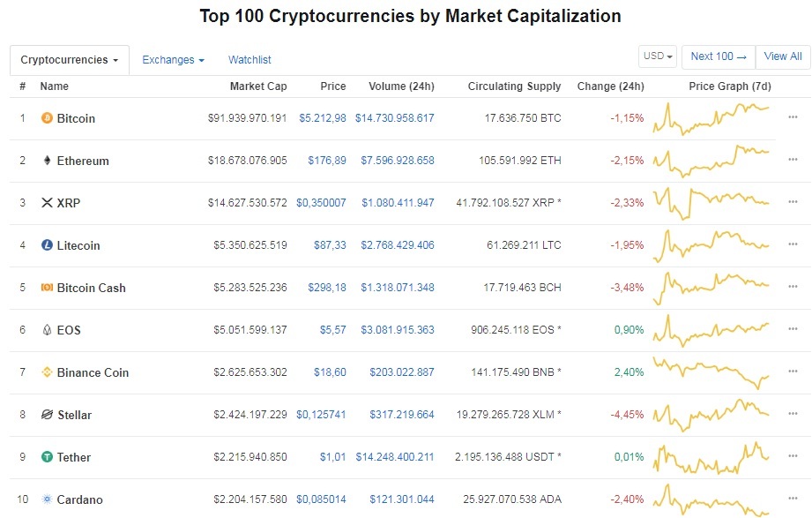Screen dimensions: 812x518
Task: Open the three-dot menu for EOS row
Action: (x=793, y=330)
